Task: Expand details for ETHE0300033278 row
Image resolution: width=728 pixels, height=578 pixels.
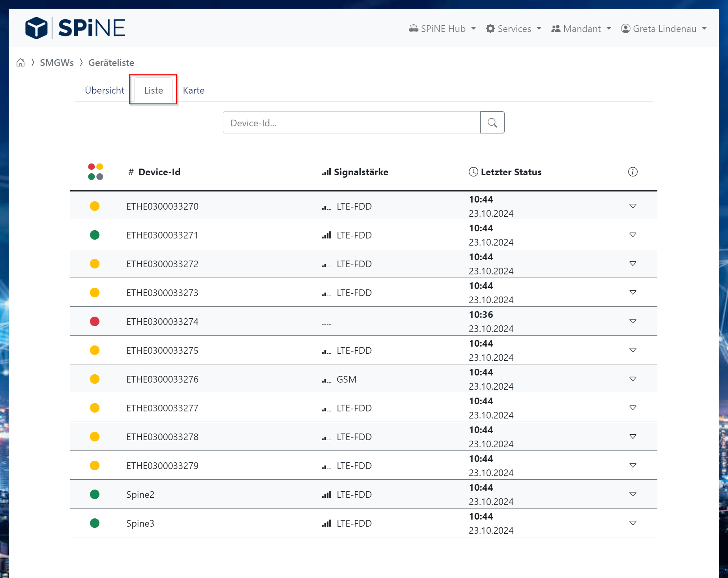Action: click(633, 437)
